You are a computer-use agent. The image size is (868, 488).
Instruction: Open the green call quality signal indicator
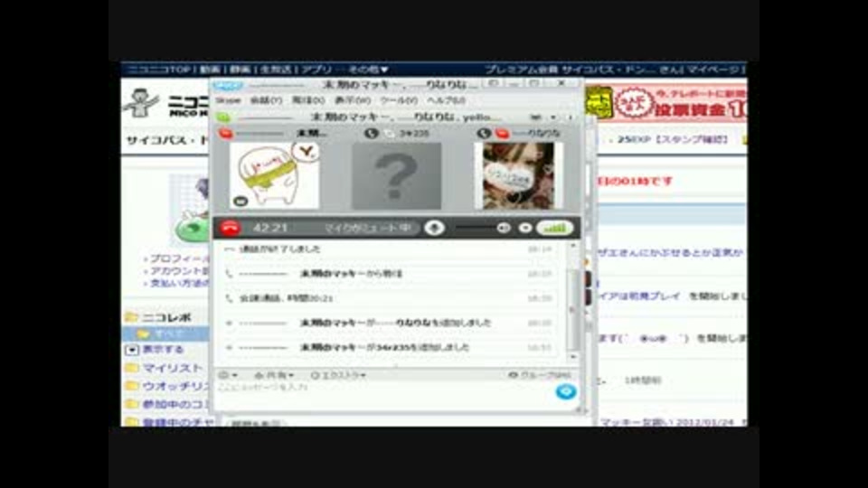point(554,228)
